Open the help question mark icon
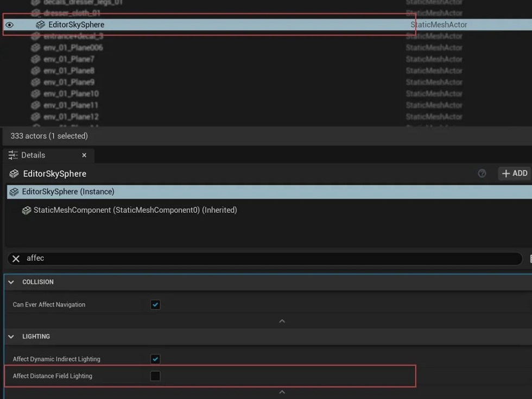This screenshot has height=399, width=532. (482, 174)
